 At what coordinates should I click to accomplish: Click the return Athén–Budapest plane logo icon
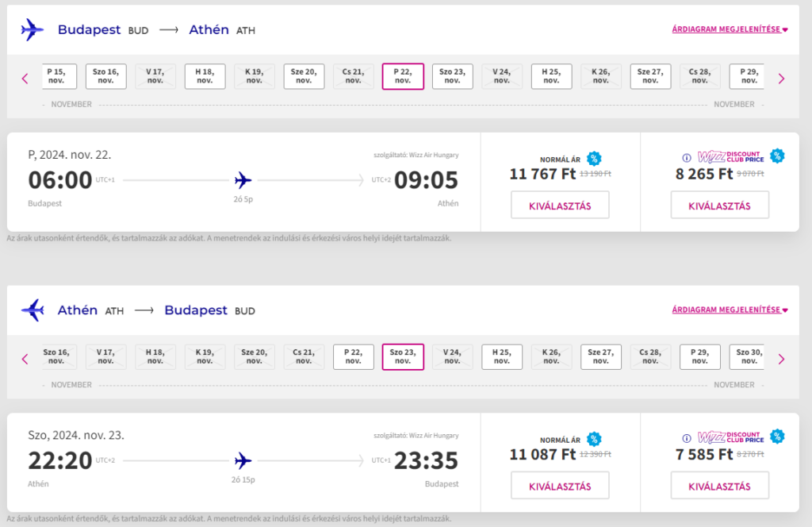click(x=33, y=310)
